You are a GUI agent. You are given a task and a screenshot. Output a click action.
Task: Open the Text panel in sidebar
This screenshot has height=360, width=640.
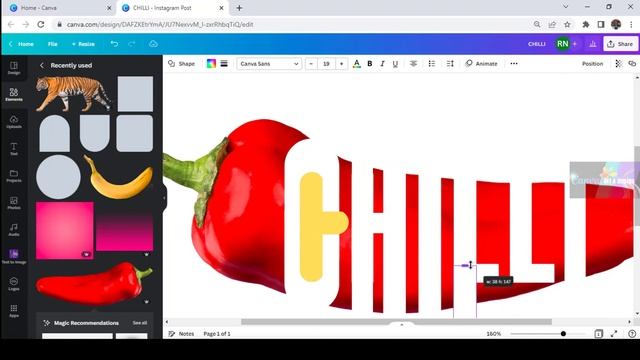tap(14, 149)
